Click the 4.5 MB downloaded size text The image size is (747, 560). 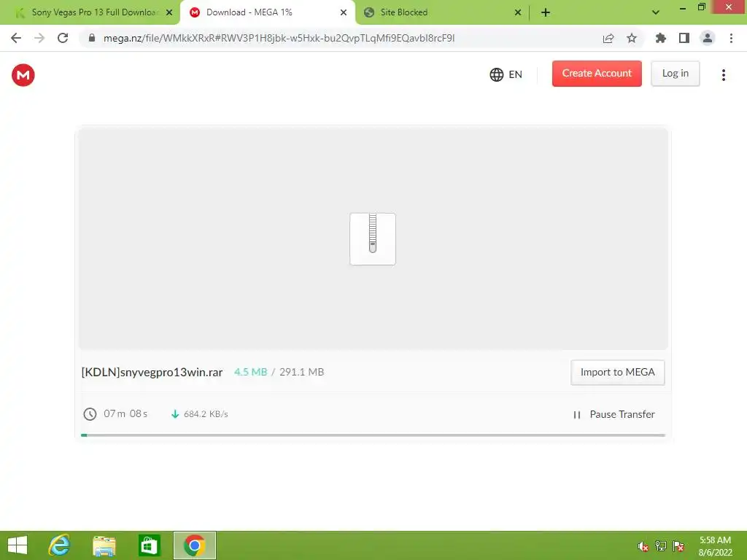point(251,372)
